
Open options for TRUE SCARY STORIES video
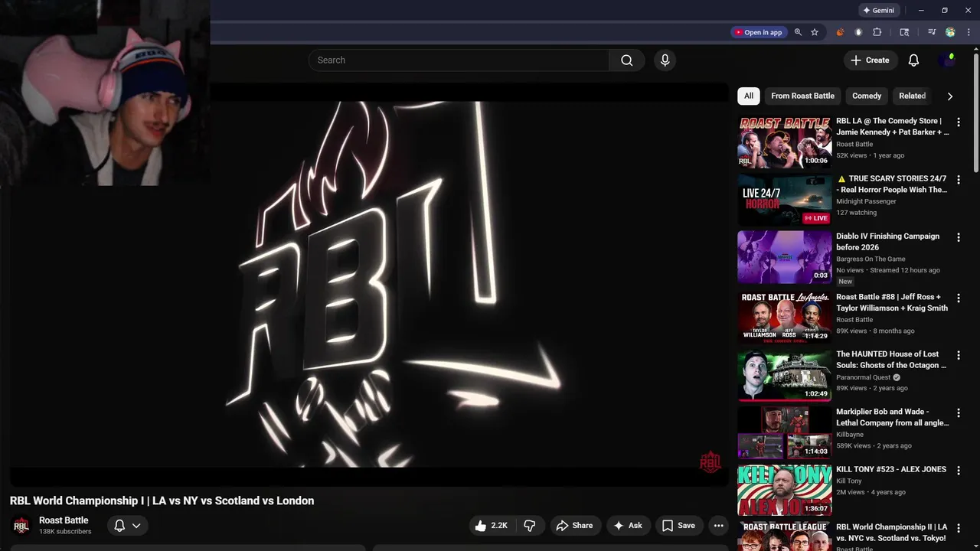958,180
